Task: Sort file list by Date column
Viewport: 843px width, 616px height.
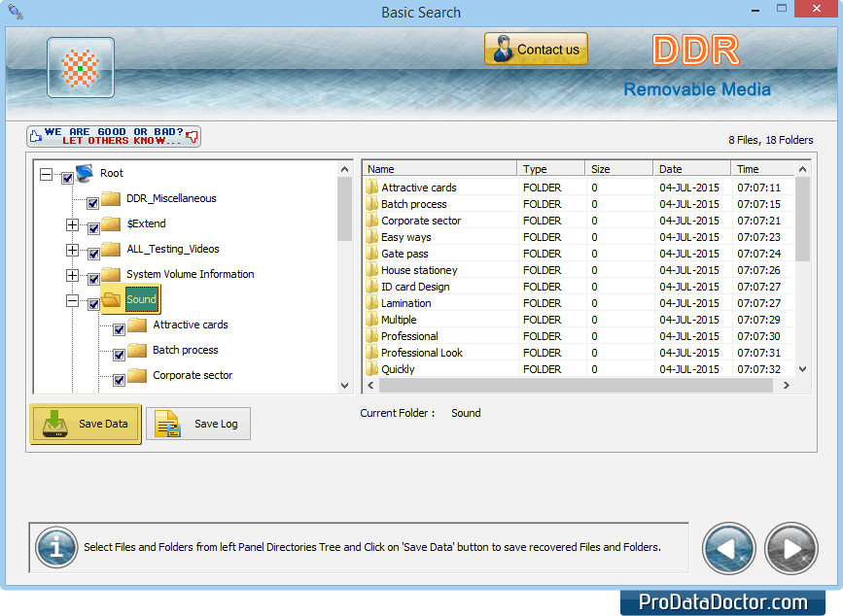Action: click(690, 169)
